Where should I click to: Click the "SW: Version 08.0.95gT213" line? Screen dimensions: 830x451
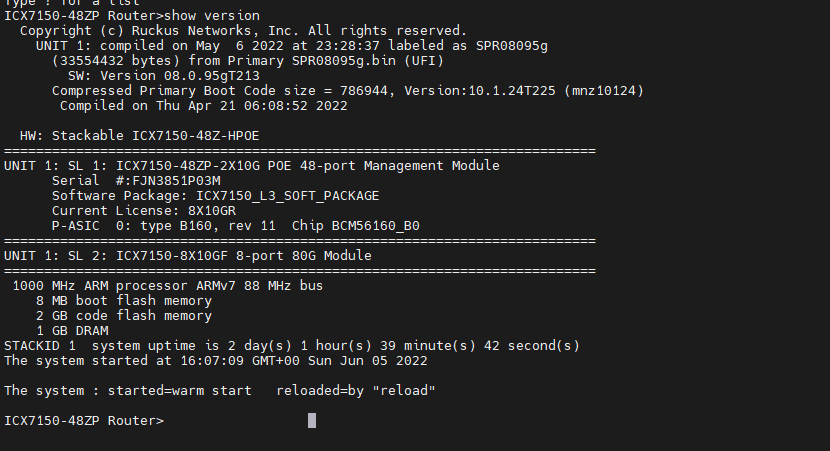(164, 76)
